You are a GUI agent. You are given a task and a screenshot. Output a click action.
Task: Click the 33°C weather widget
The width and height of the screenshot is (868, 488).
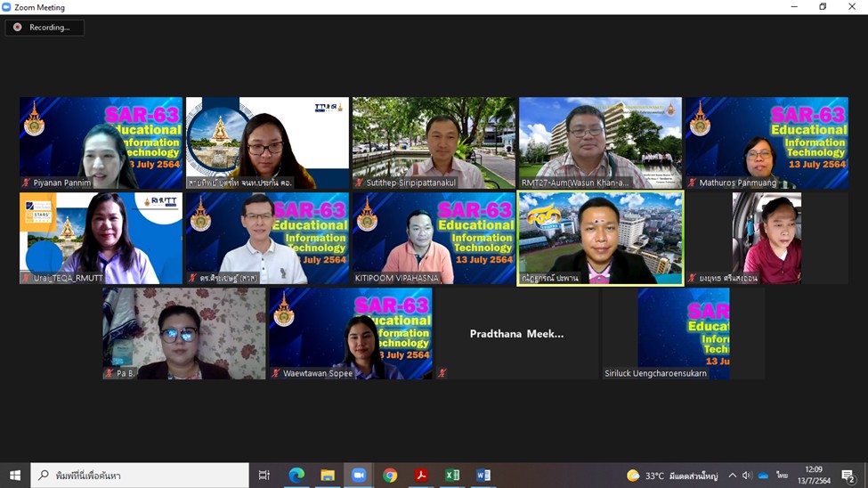pyautogui.click(x=672, y=476)
